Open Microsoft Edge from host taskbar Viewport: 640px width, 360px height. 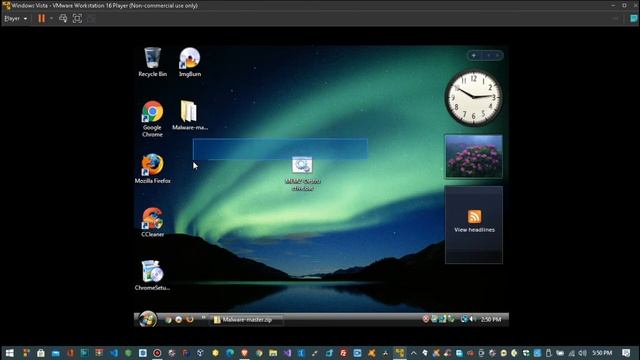(230, 353)
